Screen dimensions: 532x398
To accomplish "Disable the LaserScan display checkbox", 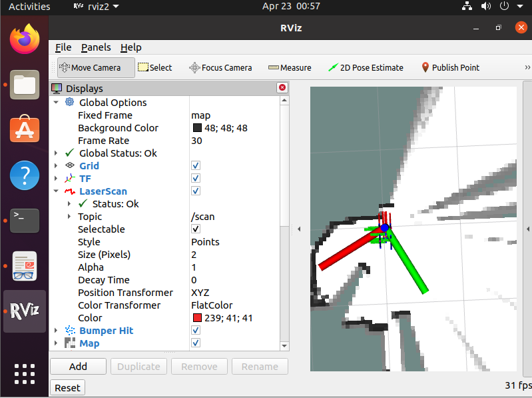I will point(196,191).
